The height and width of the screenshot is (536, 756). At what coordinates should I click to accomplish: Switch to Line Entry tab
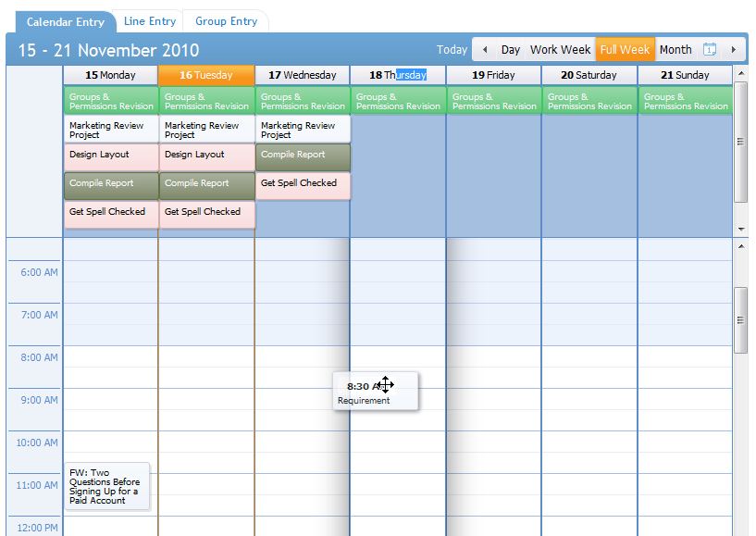pyautogui.click(x=150, y=21)
